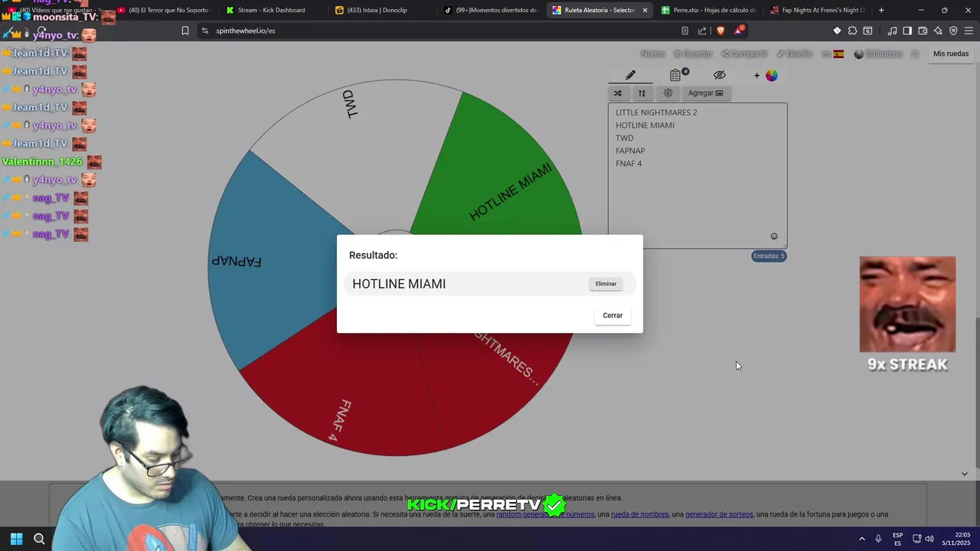
Task: Close the result dialog with Cerrar
Action: [612, 315]
